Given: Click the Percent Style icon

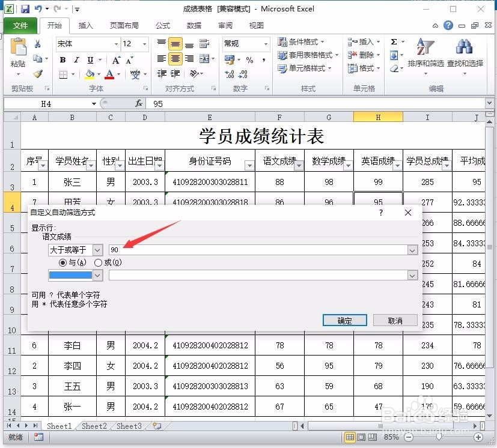Looking at the screenshot, I should [x=250, y=60].
